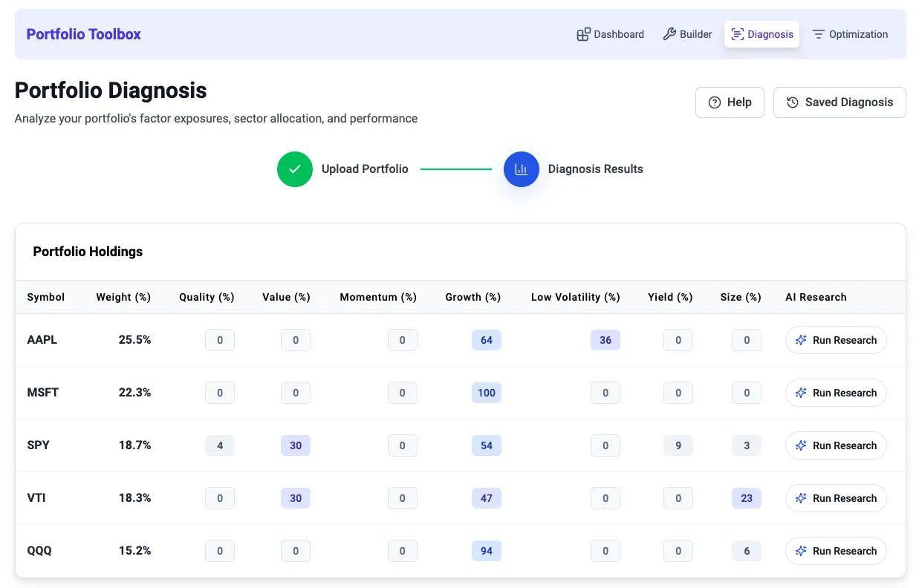Click QQQ Size value 6
The width and height of the screenshot is (919, 588).
coord(747,551)
